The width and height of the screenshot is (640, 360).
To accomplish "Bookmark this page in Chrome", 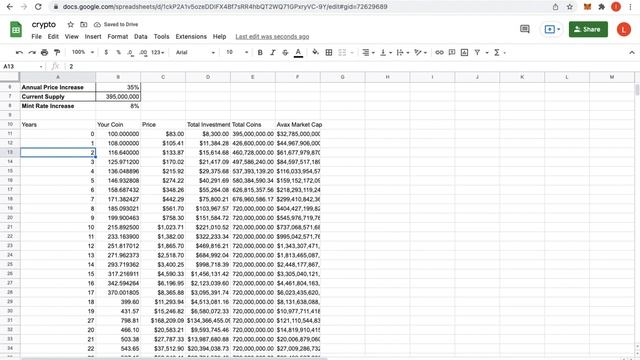I will pos(570,7).
